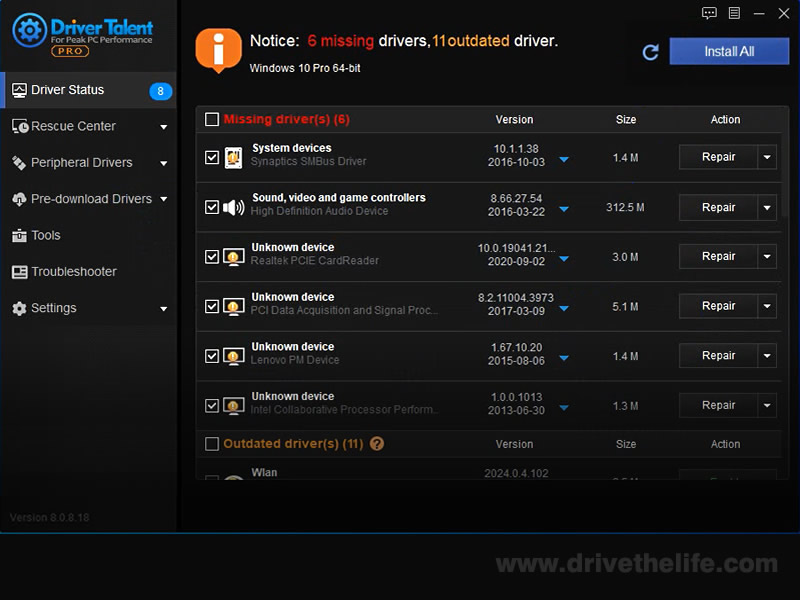Click the orange notice info icon
The height and width of the screenshot is (600, 800).
[x=218, y=50]
